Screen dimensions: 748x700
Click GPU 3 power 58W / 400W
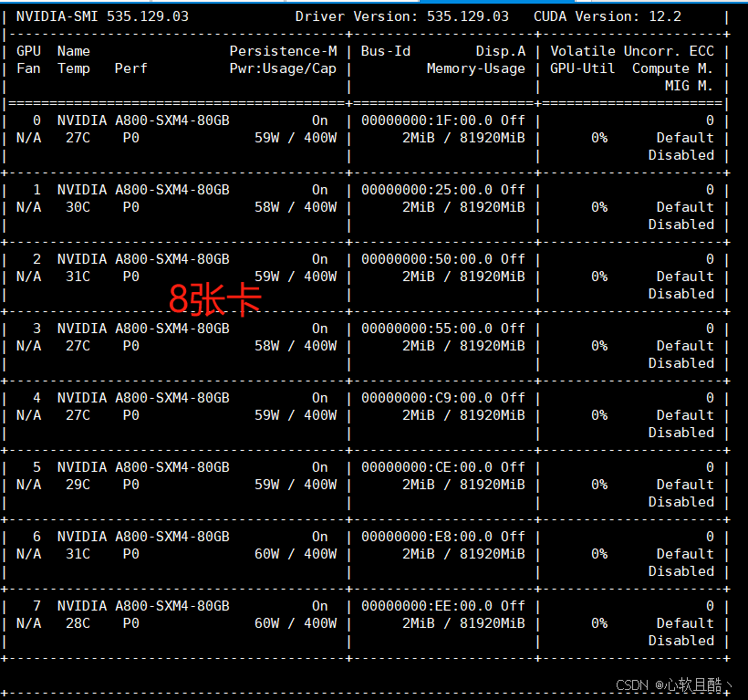tap(296, 346)
